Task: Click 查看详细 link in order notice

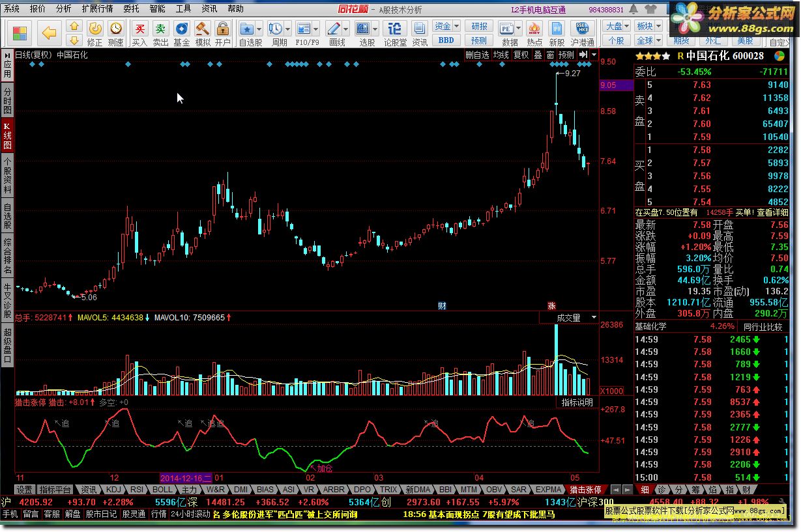Action: coord(772,212)
